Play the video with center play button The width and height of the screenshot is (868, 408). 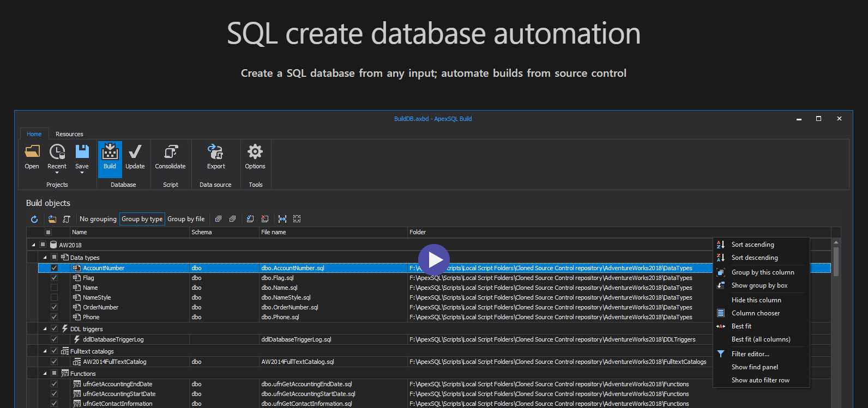coord(434,260)
